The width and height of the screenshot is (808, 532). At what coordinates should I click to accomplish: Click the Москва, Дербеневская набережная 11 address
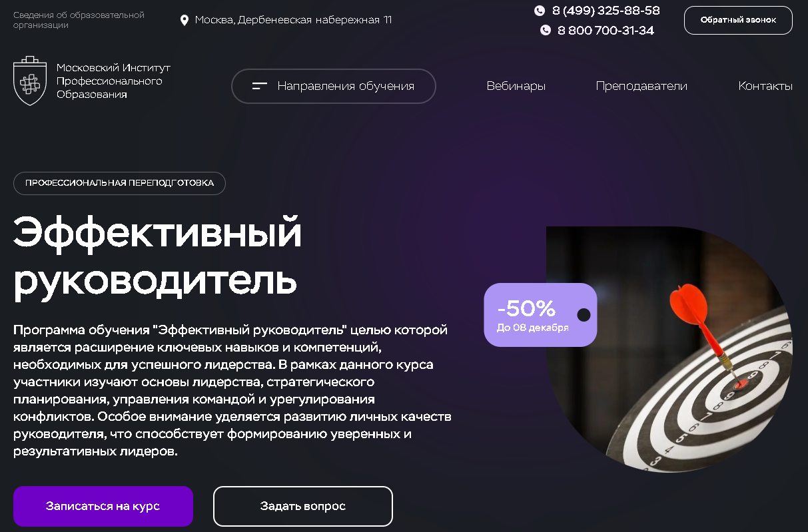[293, 20]
